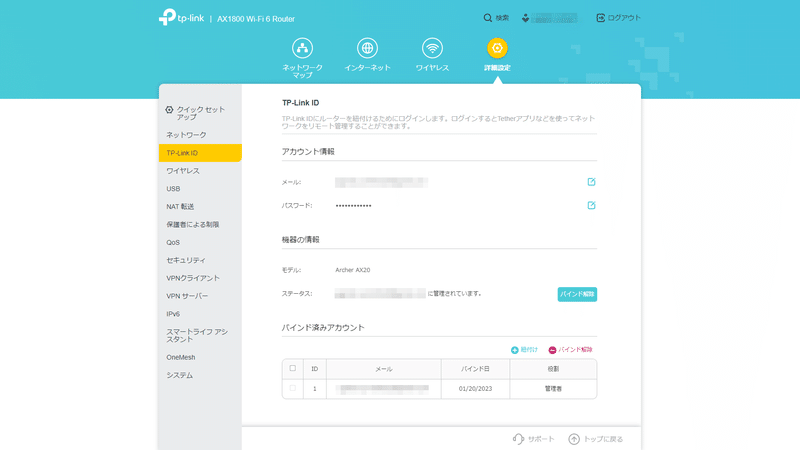The width and height of the screenshot is (800, 450).
Task: Click the 01/20/2023 date cell
Action: pos(476,388)
